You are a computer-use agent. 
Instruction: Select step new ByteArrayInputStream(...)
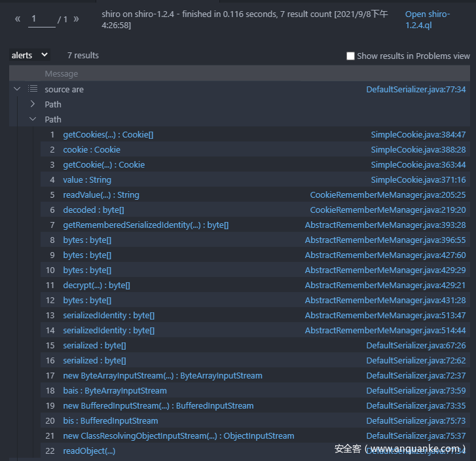click(x=163, y=376)
